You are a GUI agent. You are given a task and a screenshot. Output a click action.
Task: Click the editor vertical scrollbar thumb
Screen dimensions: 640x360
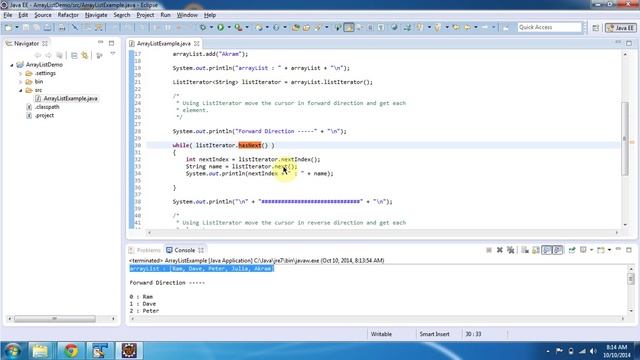click(x=625, y=139)
